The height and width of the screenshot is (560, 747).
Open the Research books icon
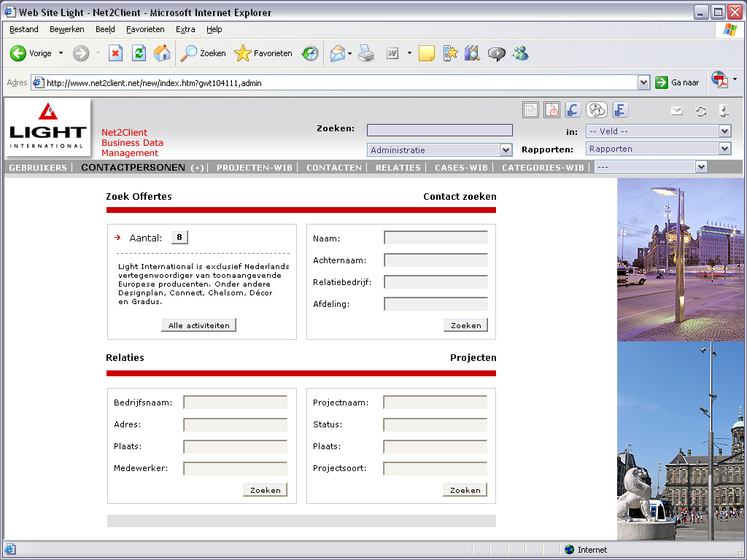tap(472, 53)
